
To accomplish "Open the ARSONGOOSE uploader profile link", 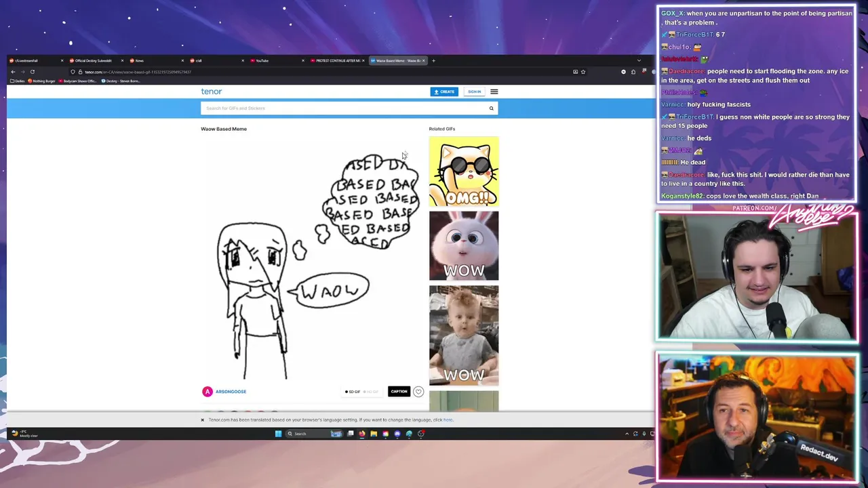I will (x=231, y=392).
